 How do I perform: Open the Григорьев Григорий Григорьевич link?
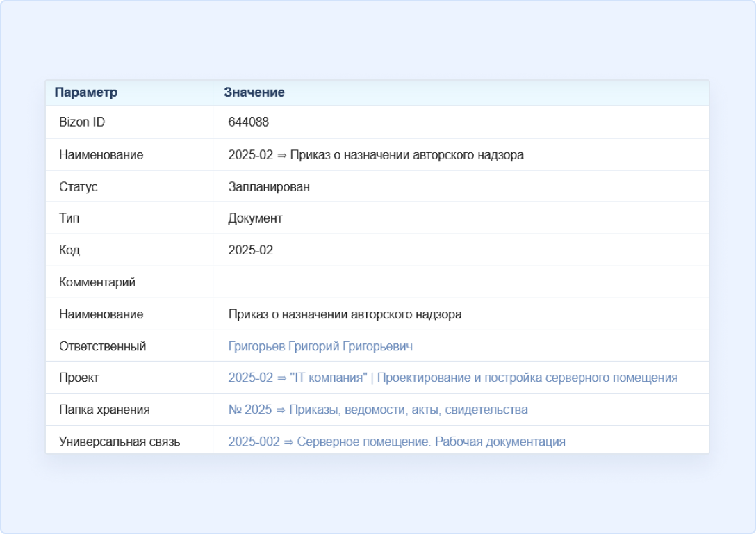tap(320, 346)
